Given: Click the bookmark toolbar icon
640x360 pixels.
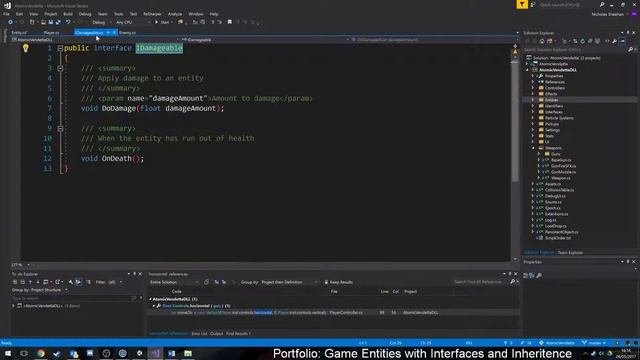Looking at the screenshot, I should click(229, 22).
